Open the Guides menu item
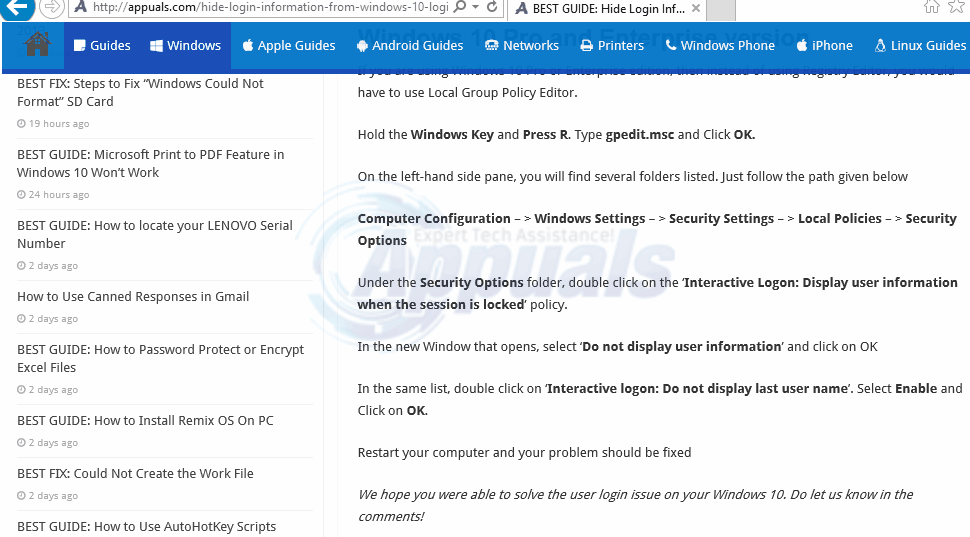970x537 pixels. (x=102, y=45)
